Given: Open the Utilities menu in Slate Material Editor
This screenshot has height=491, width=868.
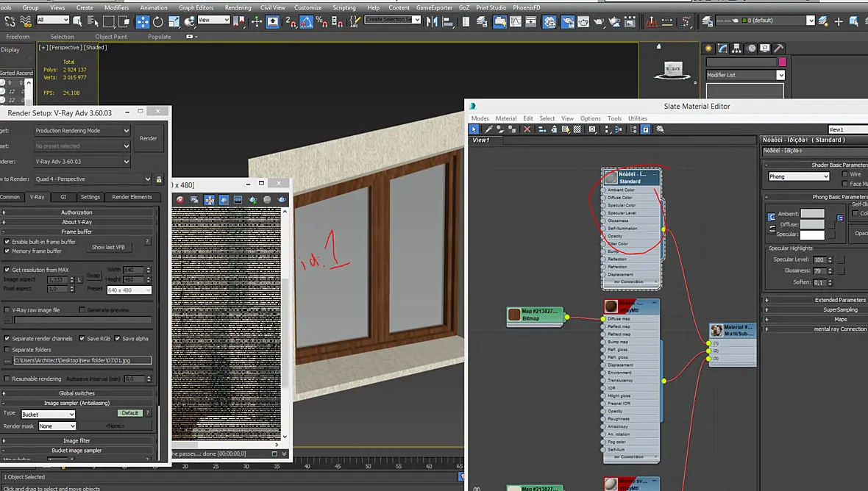Looking at the screenshot, I should (x=637, y=118).
